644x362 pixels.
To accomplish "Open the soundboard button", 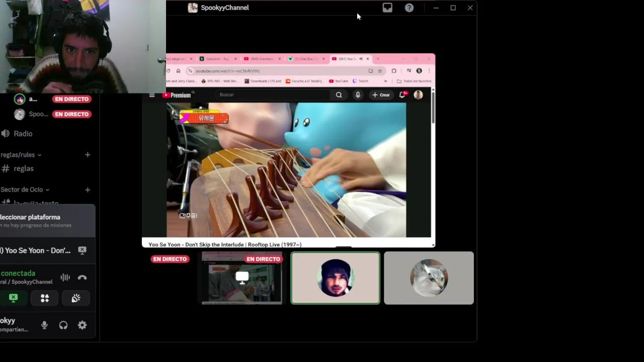I will click(x=76, y=298).
